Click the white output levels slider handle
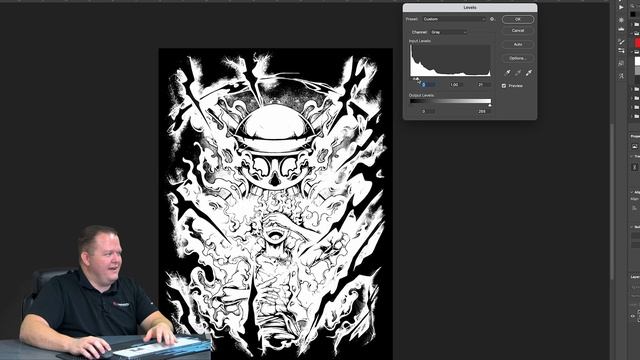 (x=490, y=105)
